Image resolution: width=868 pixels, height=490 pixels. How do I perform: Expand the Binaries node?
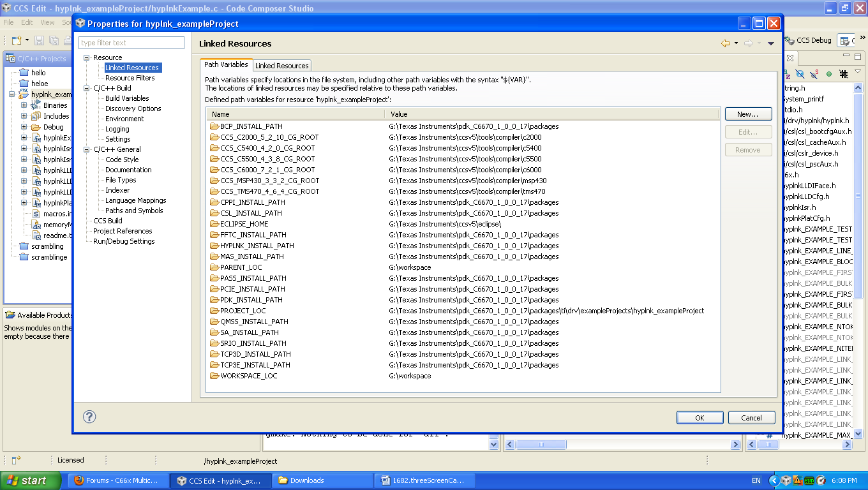pos(24,105)
